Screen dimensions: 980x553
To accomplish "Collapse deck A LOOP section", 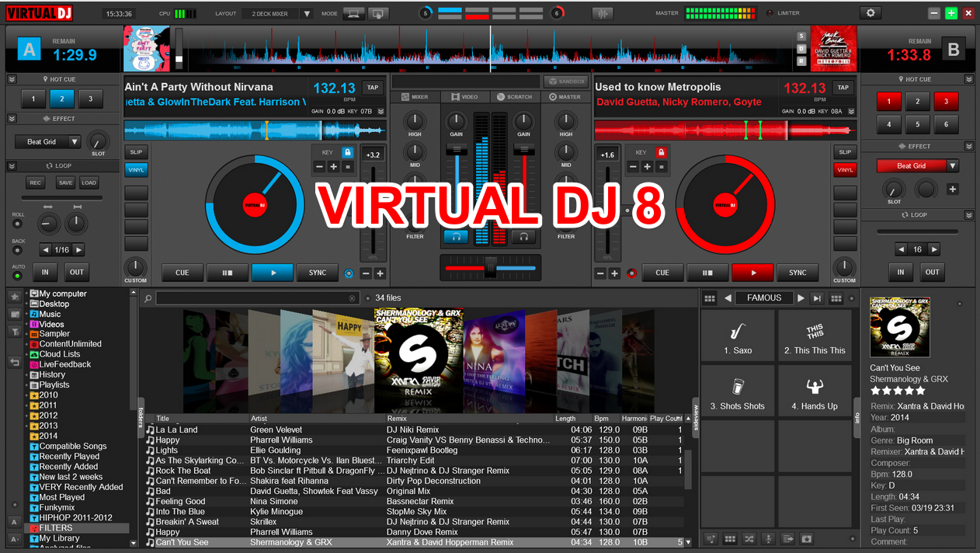I will [12, 166].
